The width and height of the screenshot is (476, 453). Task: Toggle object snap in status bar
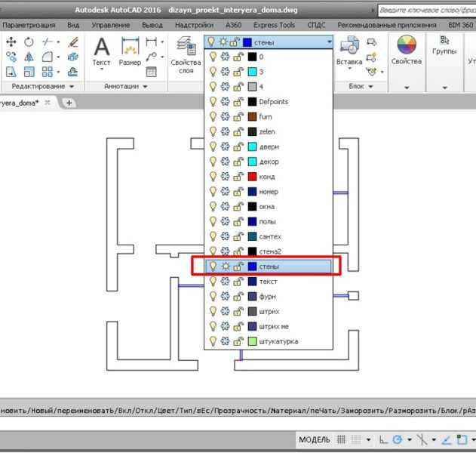462,439
